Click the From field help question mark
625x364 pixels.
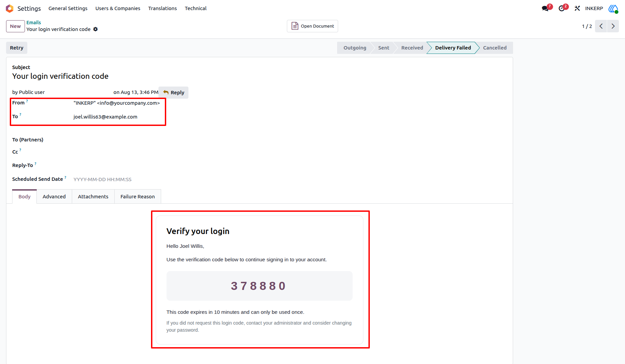(x=27, y=101)
